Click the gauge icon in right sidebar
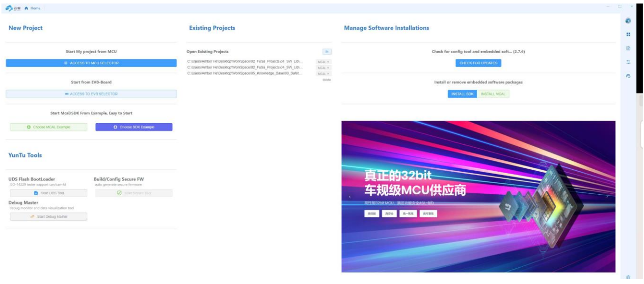The height and width of the screenshot is (284, 644). 628,76
